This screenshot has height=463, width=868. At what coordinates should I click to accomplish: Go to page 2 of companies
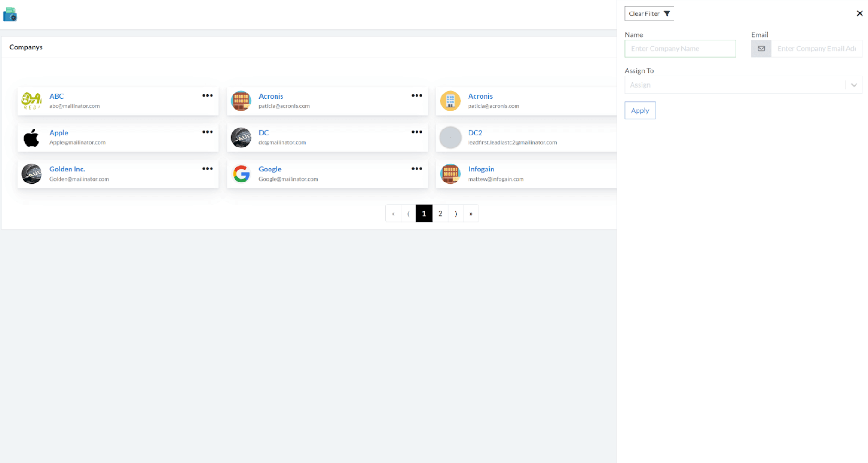coord(440,213)
